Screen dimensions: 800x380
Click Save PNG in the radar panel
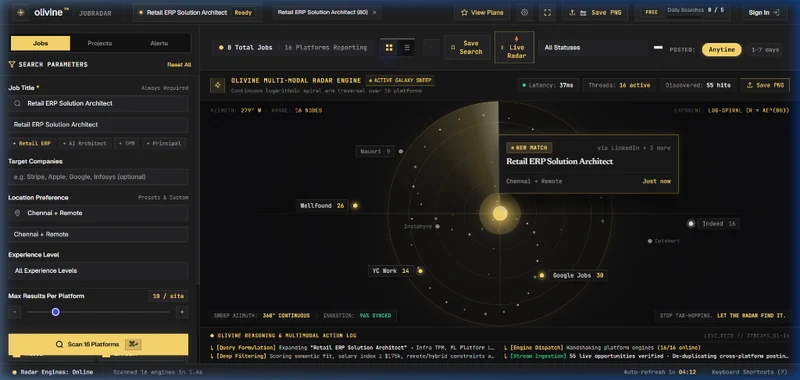(x=765, y=85)
